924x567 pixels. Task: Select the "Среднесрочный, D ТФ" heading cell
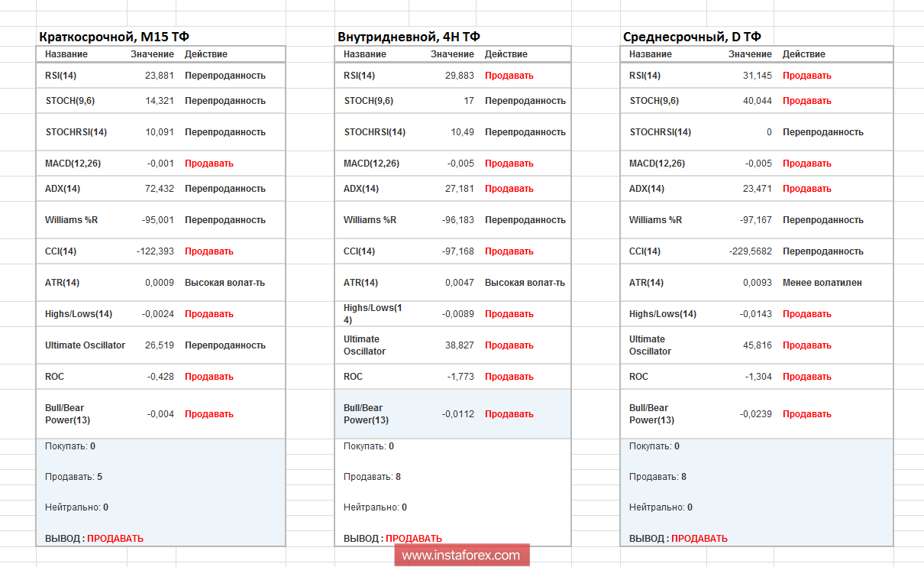coord(692,37)
